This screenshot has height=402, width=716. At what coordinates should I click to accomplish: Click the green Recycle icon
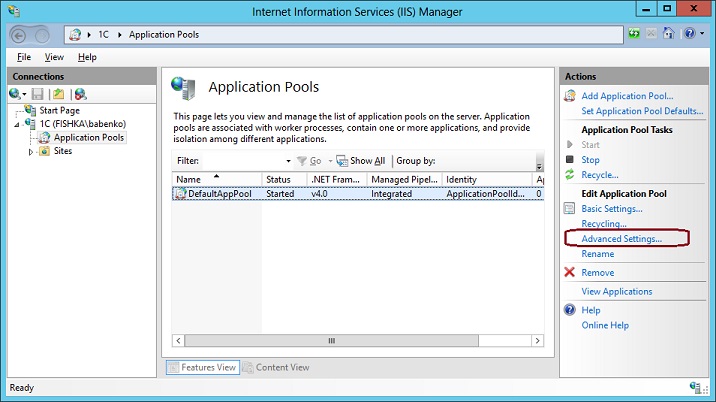(x=569, y=175)
